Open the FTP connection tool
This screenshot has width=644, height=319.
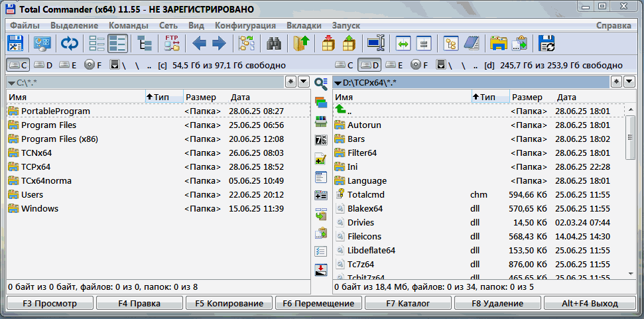172,44
